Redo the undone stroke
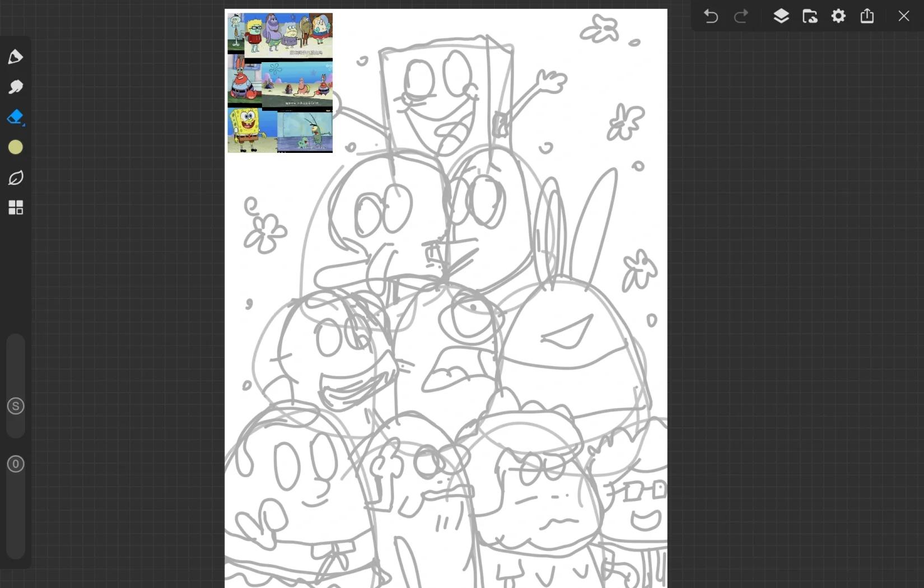This screenshot has height=588, width=924. coord(741,16)
